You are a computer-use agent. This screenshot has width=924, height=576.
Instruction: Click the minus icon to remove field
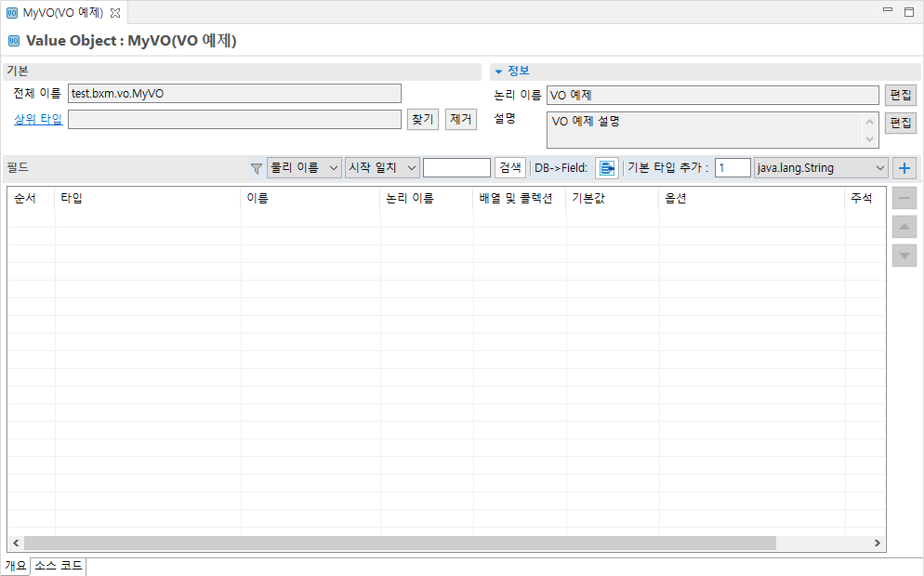coord(904,198)
